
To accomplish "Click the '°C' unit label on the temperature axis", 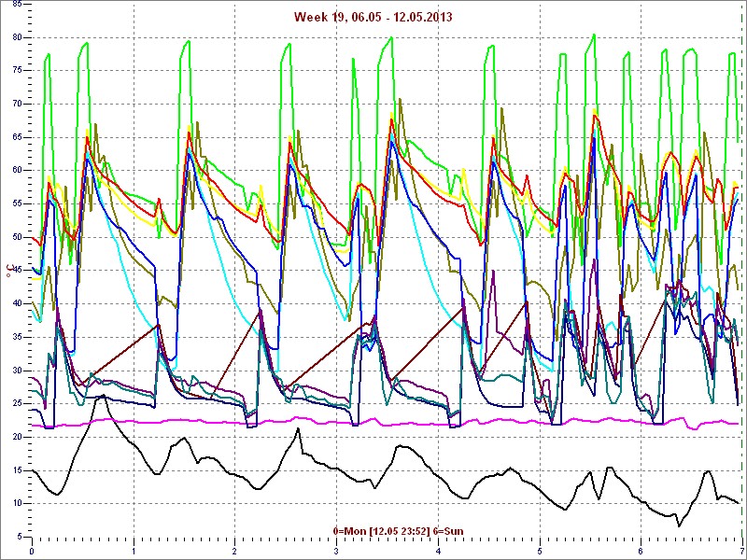I will click(x=8, y=271).
